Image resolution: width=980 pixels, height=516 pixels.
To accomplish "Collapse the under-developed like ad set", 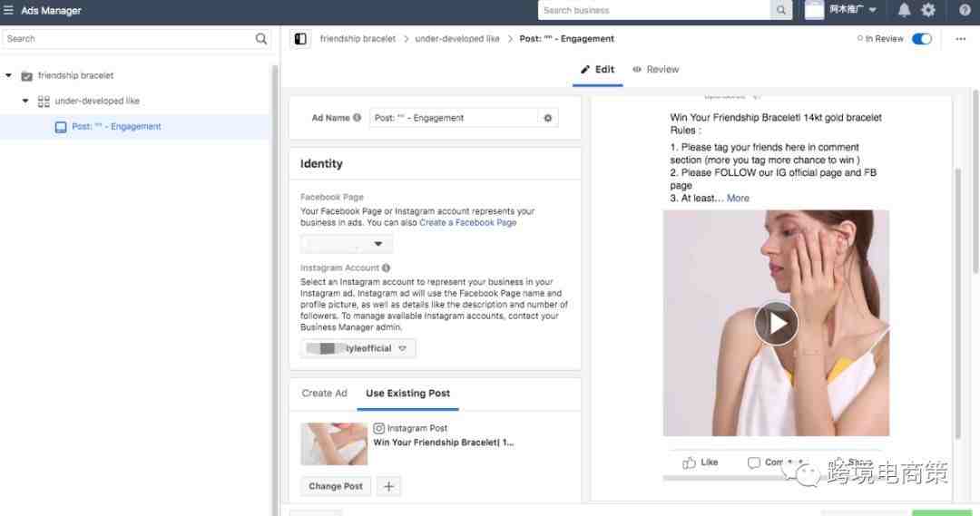I will 25,101.
